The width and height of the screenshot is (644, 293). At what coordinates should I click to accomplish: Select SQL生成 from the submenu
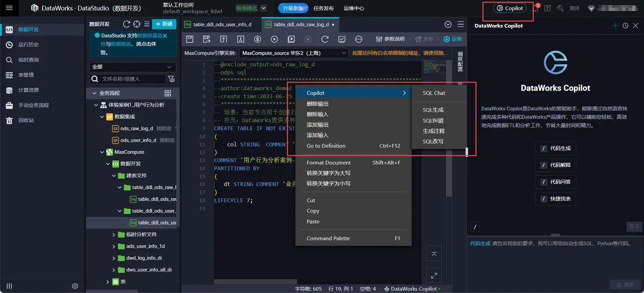point(433,110)
